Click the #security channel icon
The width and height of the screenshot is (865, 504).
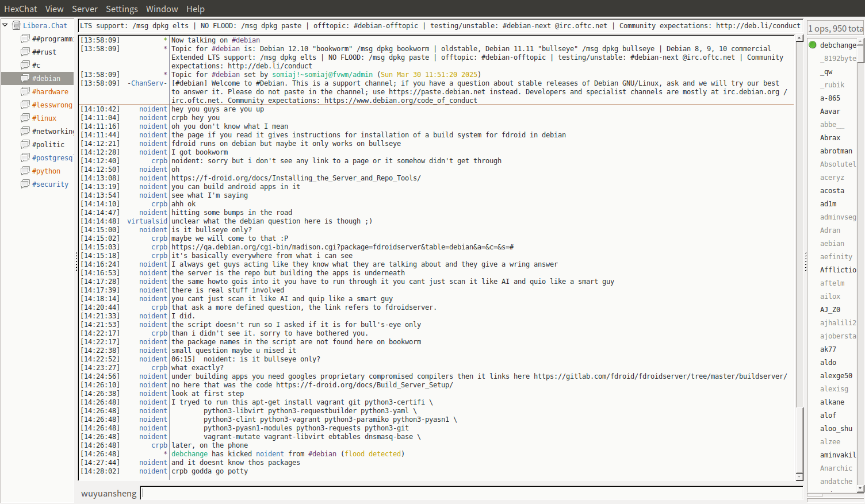[x=25, y=184]
